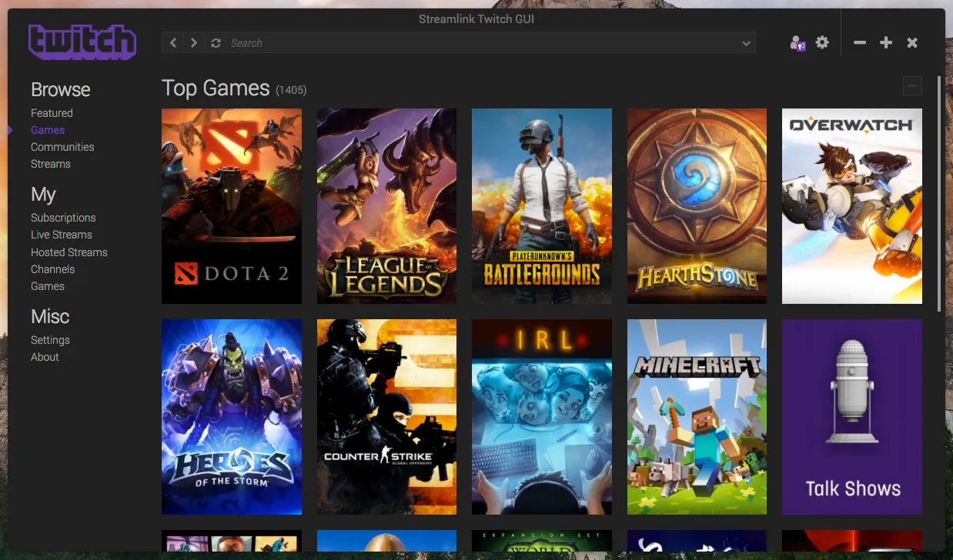
Task: Open the three-dot options button by Top Games
Action: [912, 86]
